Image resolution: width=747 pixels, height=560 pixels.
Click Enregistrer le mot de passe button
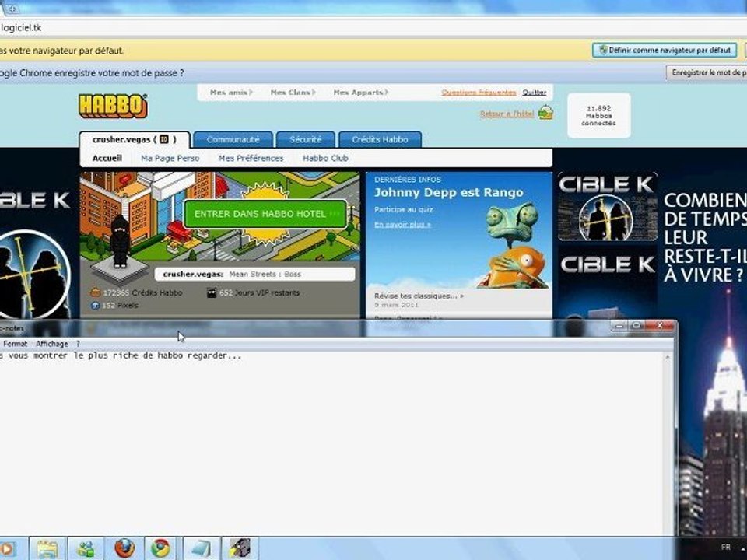click(x=706, y=73)
